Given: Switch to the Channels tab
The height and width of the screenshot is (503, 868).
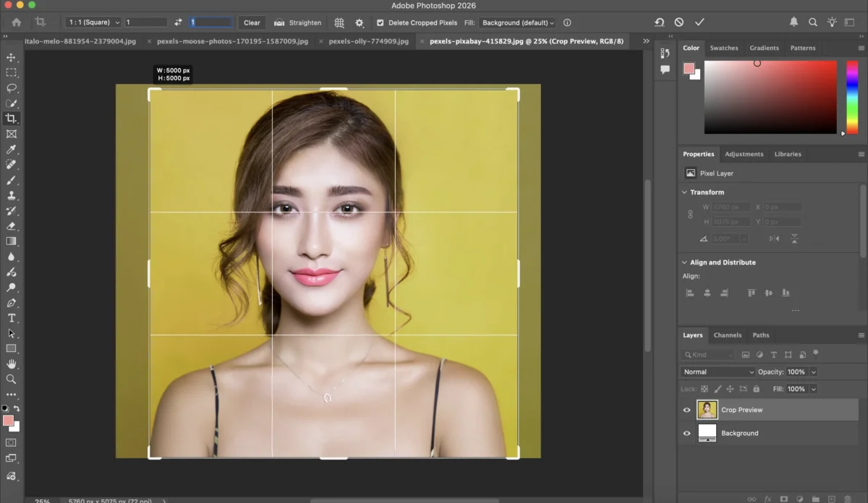Looking at the screenshot, I should 728,335.
